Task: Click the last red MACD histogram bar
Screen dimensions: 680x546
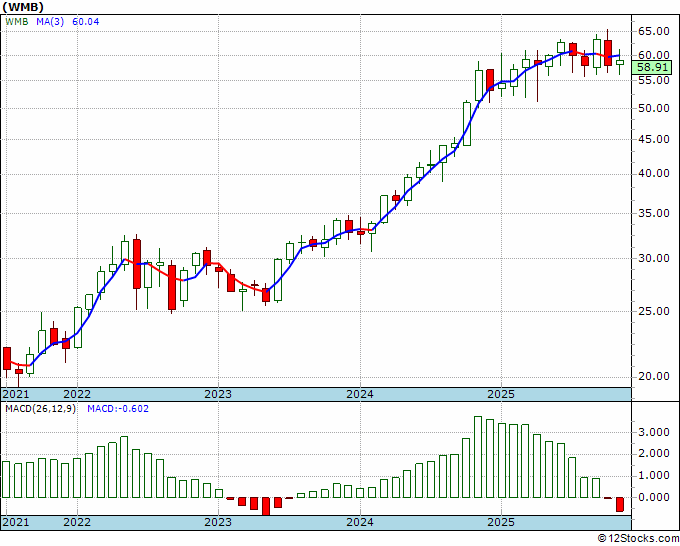Action: click(x=620, y=504)
